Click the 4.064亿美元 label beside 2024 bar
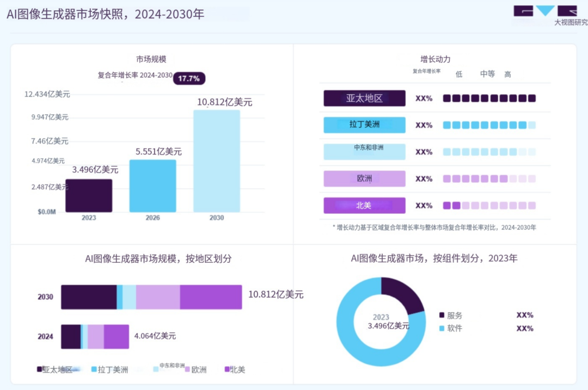The width and height of the screenshot is (588, 390). click(155, 336)
